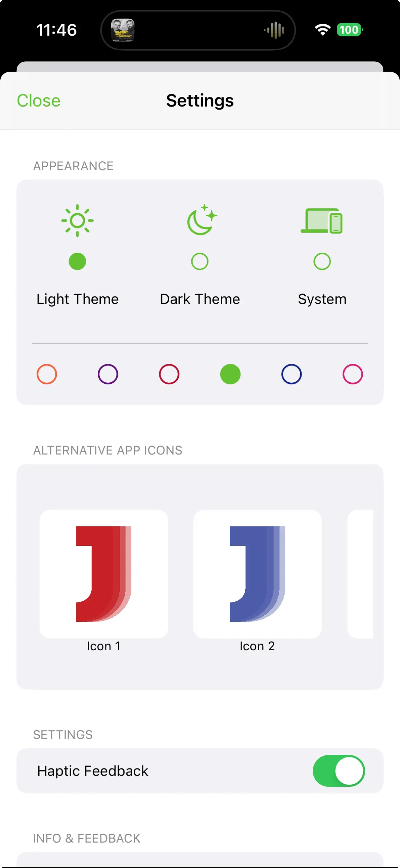Pick the pink accent color

[353, 374]
